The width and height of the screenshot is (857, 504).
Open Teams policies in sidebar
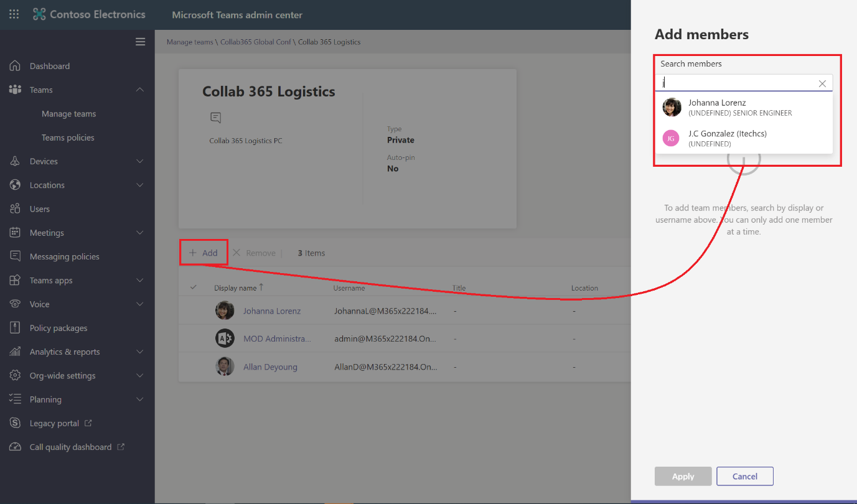(68, 138)
